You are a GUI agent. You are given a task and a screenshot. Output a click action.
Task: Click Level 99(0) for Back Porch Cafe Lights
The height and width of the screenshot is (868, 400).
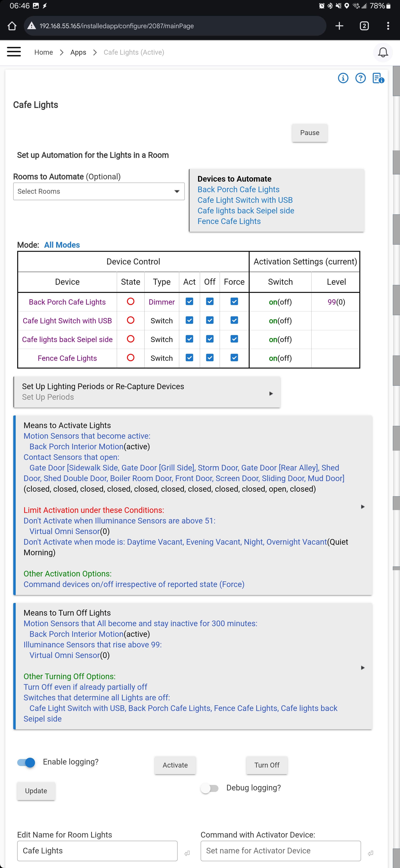pos(336,302)
